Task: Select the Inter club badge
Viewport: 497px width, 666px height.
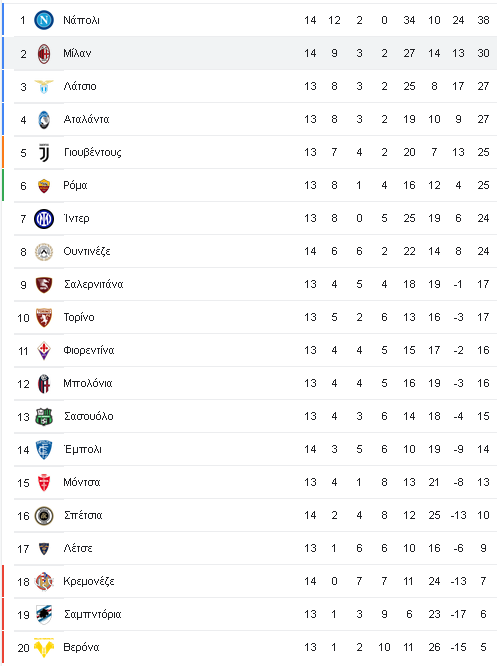Action: pos(44,219)
